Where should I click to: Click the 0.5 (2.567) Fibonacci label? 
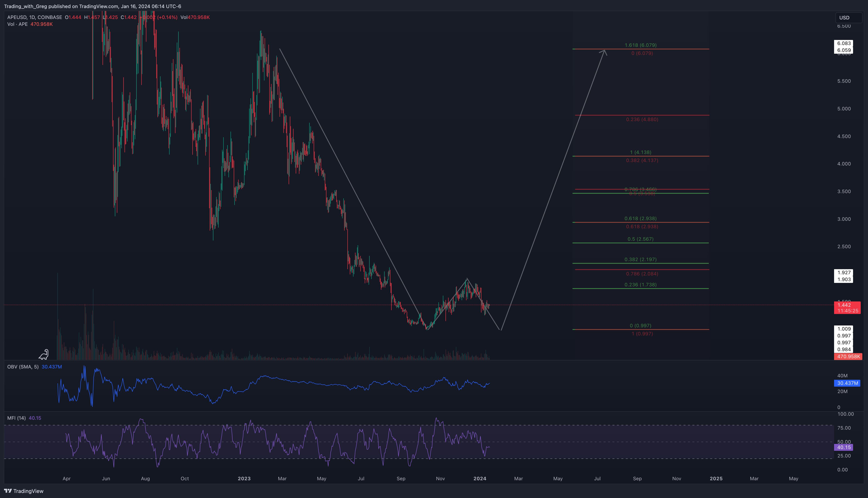[641, 239]
